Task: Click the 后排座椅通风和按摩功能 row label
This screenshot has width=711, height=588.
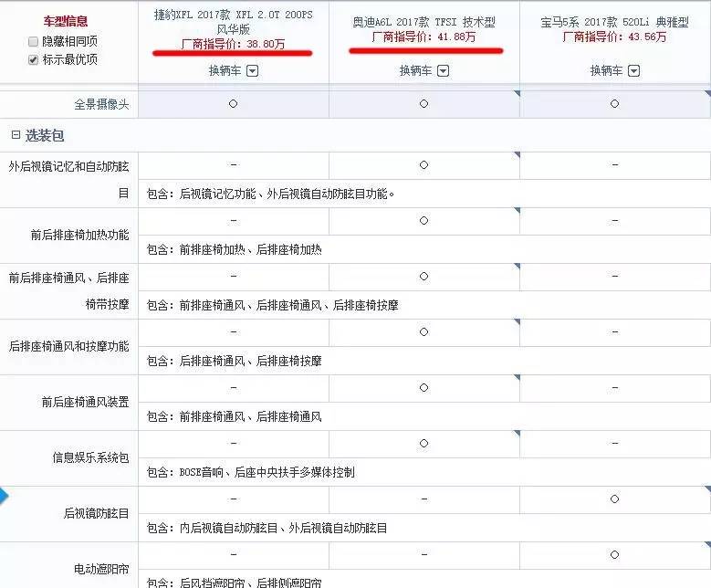Action: coord(69,347)
